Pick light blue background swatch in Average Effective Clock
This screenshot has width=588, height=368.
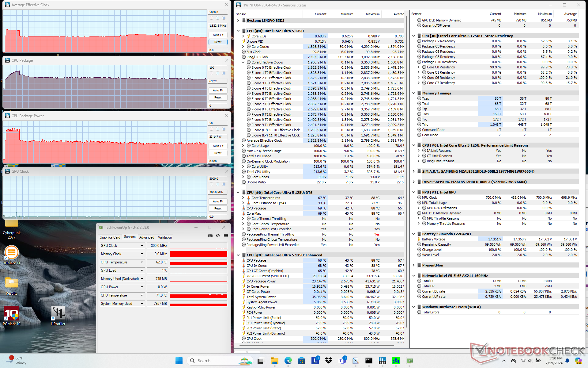pyautogui.click(x=218, y=18)
